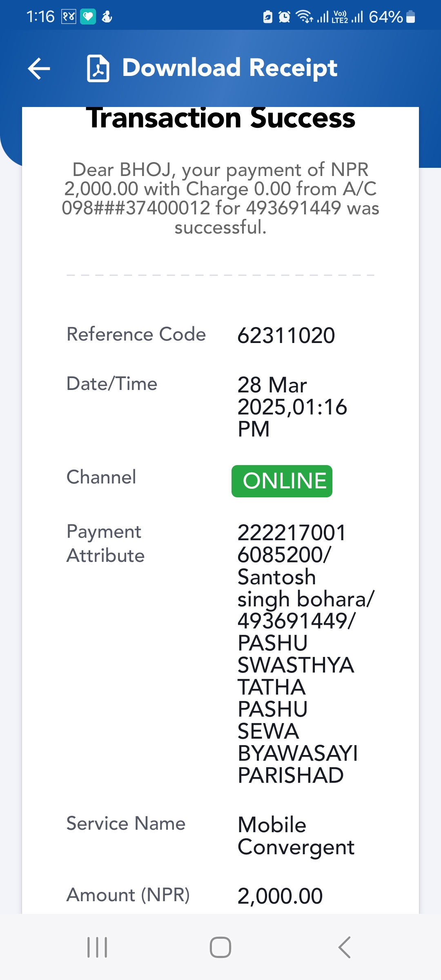Tap the alarm clock status icon

pyautogui.click(x=284, y=17)
